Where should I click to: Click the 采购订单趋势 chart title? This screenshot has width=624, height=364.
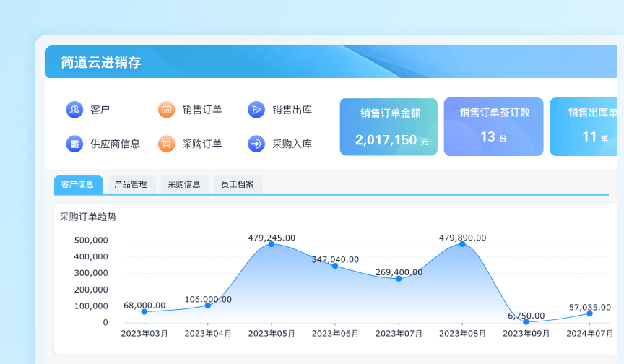pos(88,217)
